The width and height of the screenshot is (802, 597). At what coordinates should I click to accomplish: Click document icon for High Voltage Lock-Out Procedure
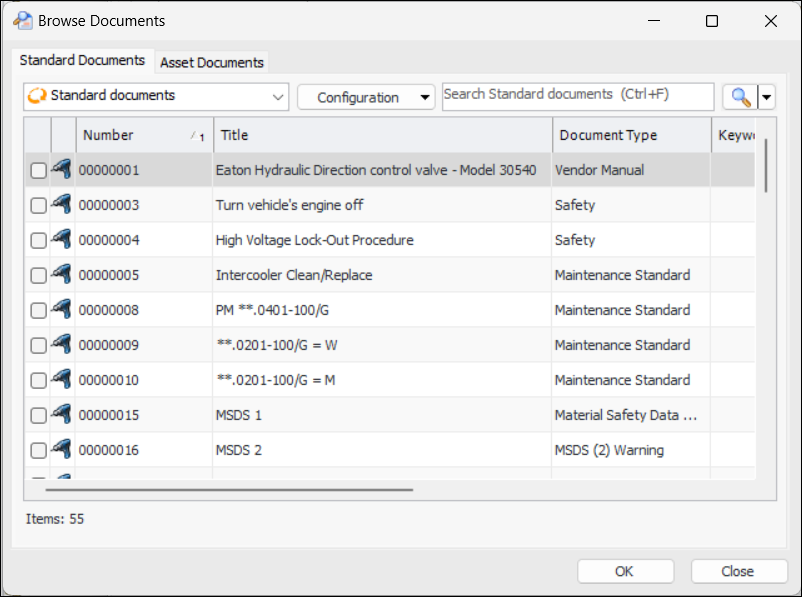click(x=62, y=240)
